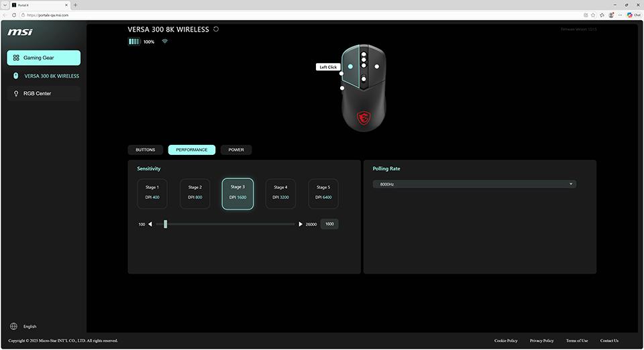Select the middle scroll wheel hotspot dot
Image resolution: width=644 pixels, height=350 pixels.
[364, 60]
